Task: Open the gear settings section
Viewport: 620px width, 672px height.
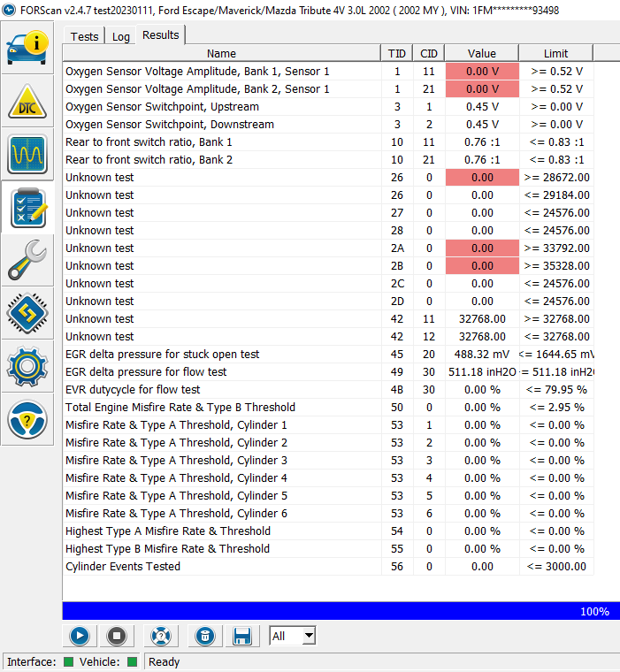Action: tap(28, 365)
